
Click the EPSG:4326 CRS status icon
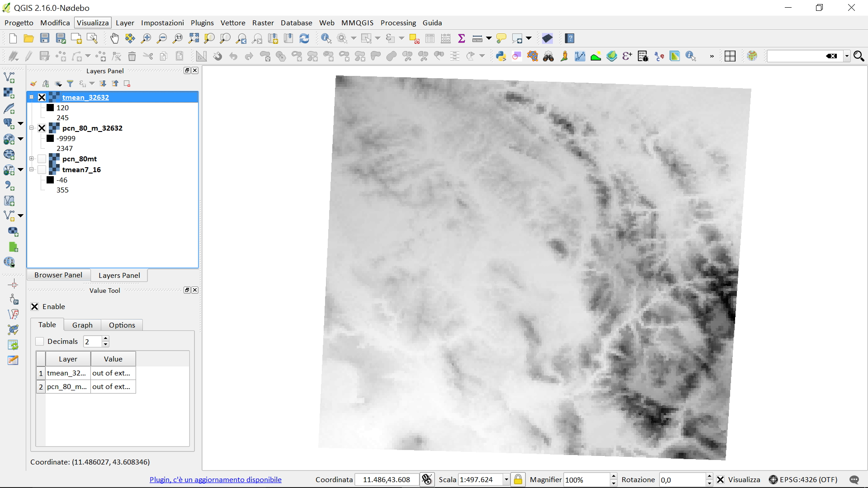(773, 479)
